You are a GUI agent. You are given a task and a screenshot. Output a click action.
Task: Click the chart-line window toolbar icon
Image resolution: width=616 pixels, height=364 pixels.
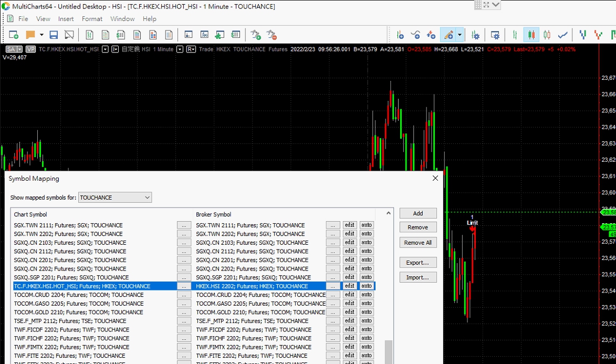188,35
